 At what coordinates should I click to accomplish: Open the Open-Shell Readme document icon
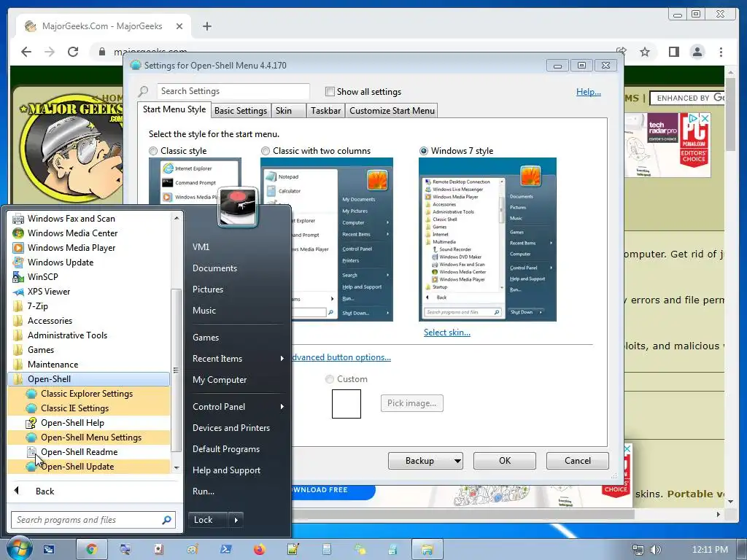31,452
